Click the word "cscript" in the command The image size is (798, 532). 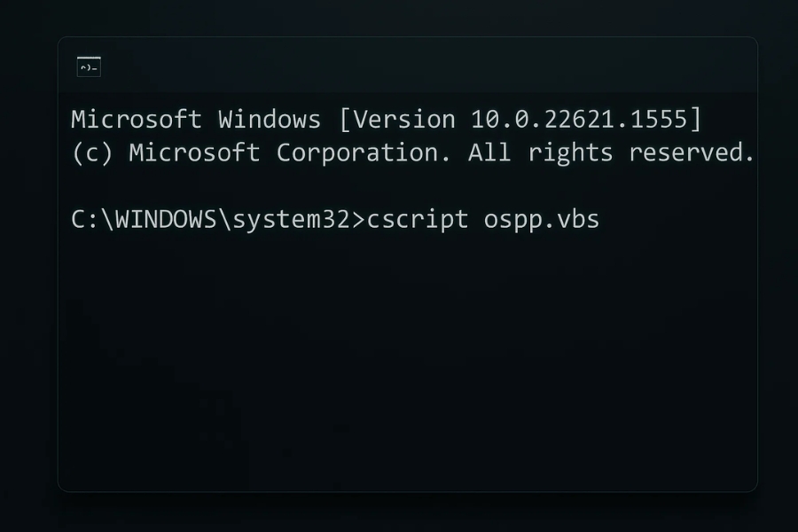[x=418, y=221]
